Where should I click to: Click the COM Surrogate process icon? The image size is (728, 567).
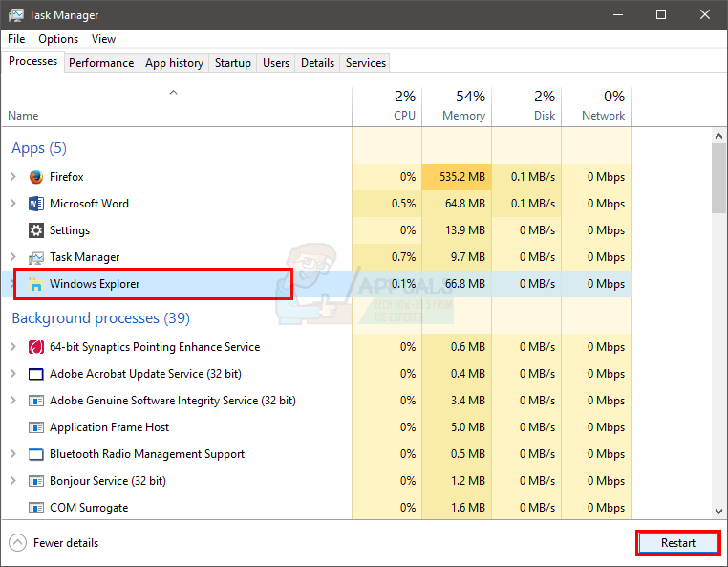[36, 508]
